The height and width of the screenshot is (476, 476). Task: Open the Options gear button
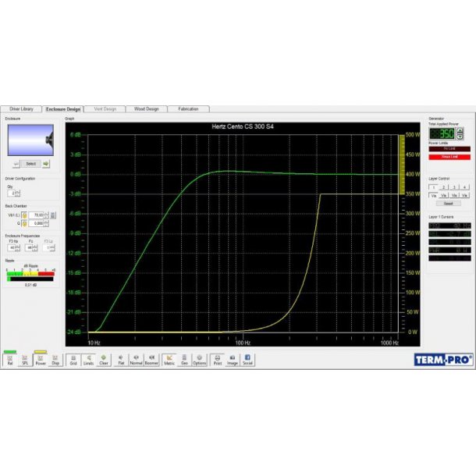[200, 360]
